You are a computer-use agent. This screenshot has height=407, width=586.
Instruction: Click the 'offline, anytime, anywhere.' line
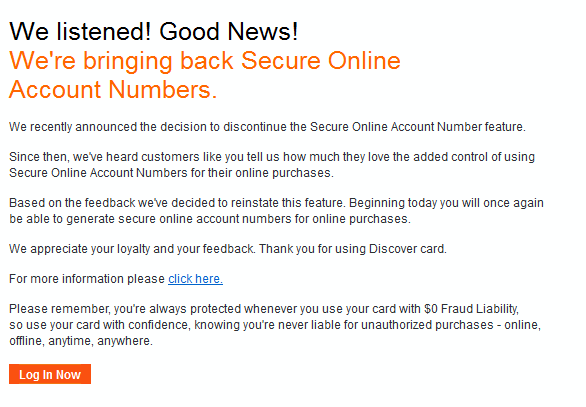81,341
